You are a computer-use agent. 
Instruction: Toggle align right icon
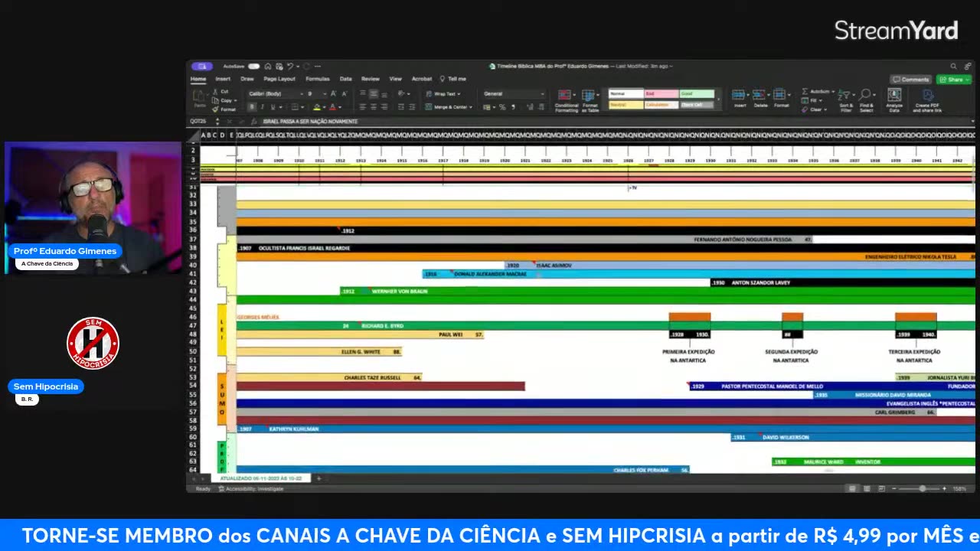[384, 107]
